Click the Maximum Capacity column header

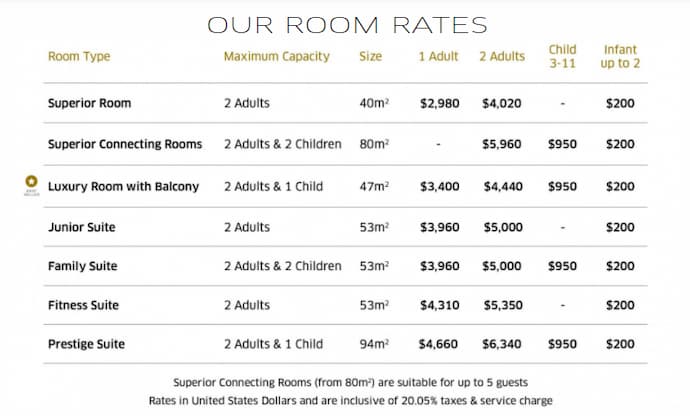276,57
